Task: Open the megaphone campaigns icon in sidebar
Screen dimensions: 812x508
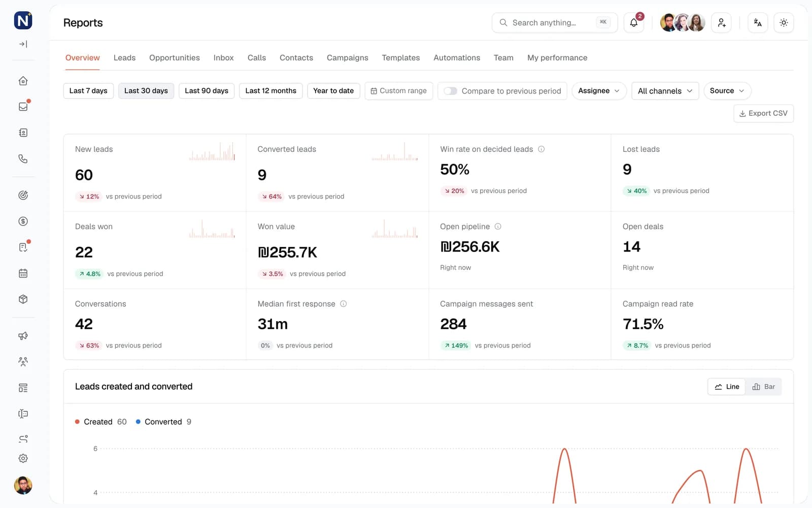Action: tap(23, 336)
